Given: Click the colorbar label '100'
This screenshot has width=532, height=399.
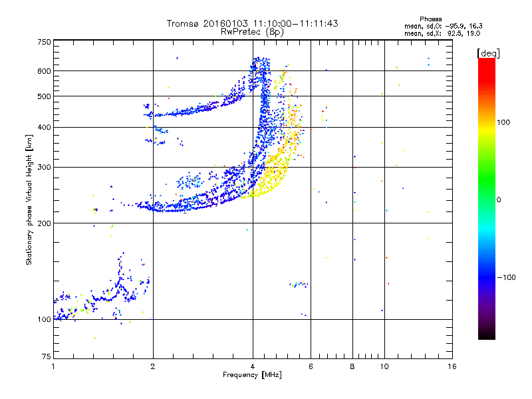Looking at the screenshot, I should pyautogui.click(x=503, y=122).
